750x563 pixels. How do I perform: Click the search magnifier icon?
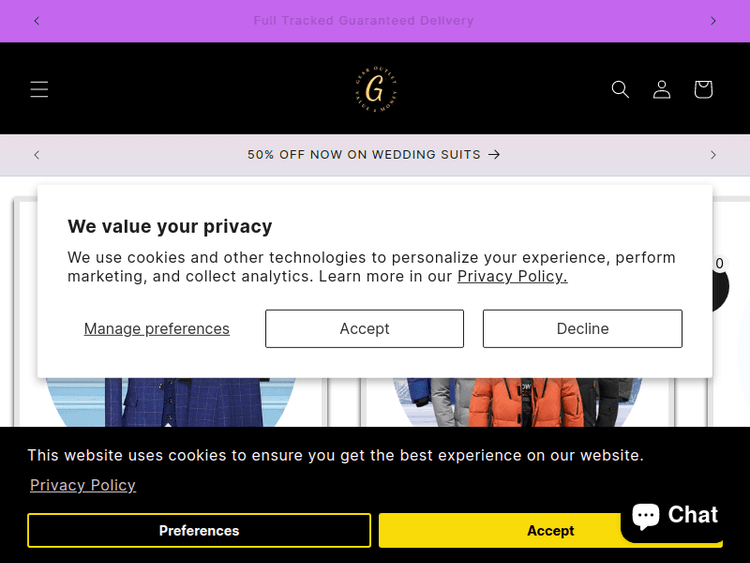coord(620,90)
